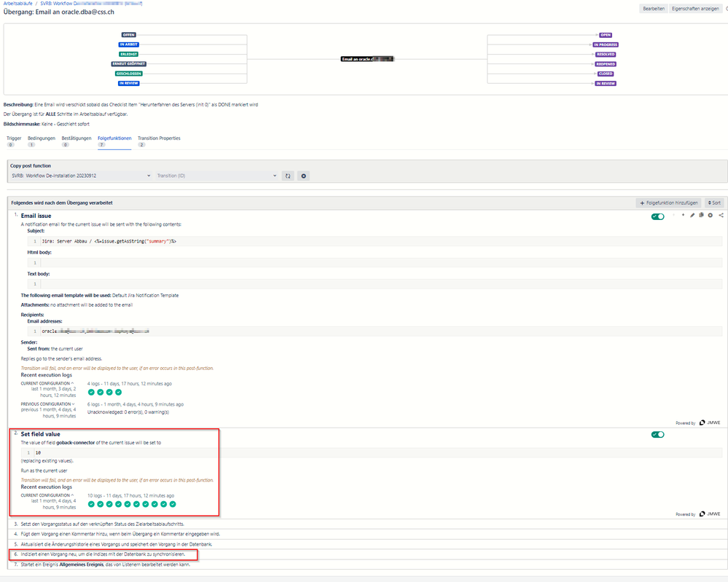The width and height of the screenshot is (728, 582).
Task: Move Email issue post function down
Action: pyautogui.click(x=683, y=216)
